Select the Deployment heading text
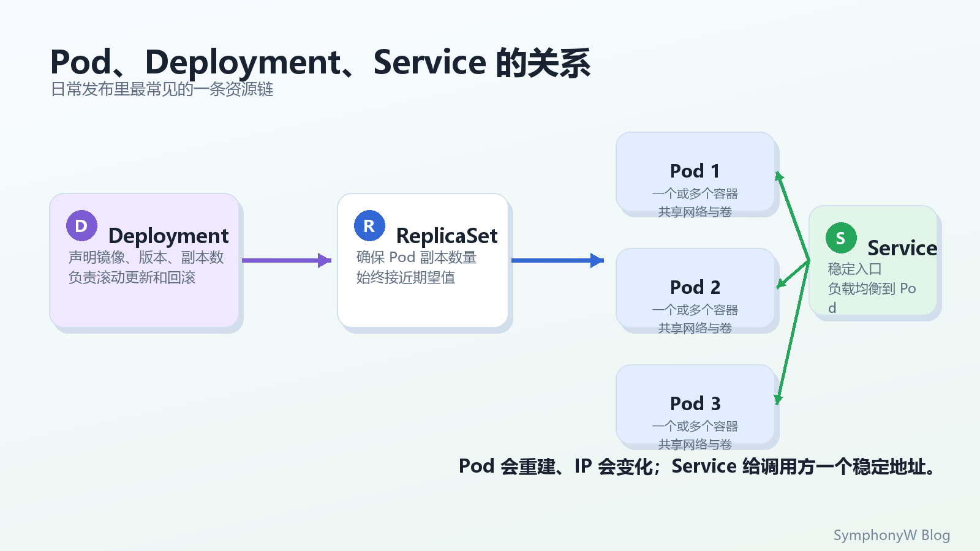Image resolution: width=980 pixels, height=551 pixels. click(x=168, y=236)
